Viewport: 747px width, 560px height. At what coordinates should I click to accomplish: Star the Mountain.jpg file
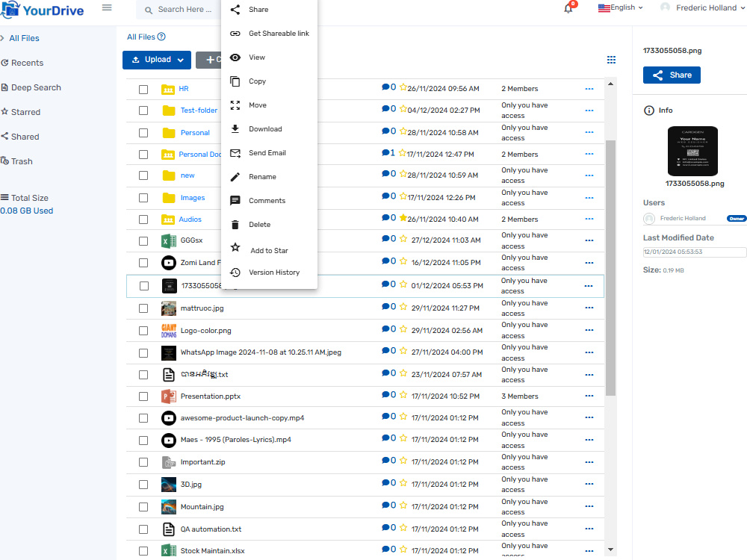point(403,505)
